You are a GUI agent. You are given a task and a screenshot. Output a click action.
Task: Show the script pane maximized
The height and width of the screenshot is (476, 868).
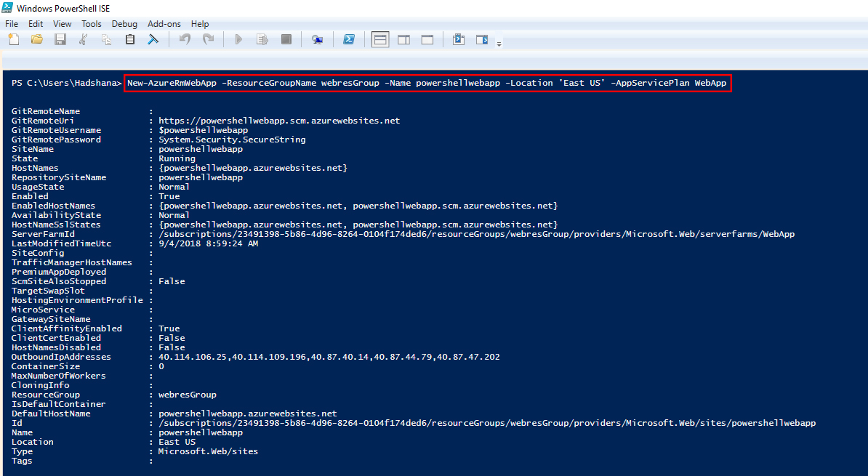click(427, 39)
